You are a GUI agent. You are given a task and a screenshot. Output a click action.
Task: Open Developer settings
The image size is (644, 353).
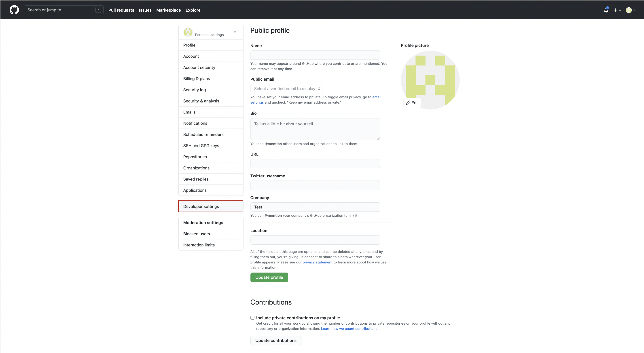click(x=211, y=206)
